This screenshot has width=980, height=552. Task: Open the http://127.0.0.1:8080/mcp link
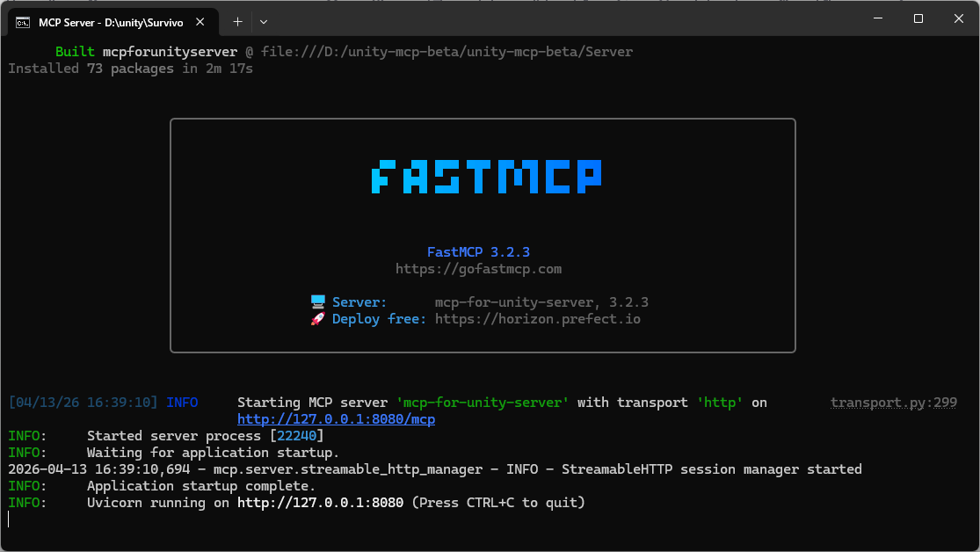337,419
